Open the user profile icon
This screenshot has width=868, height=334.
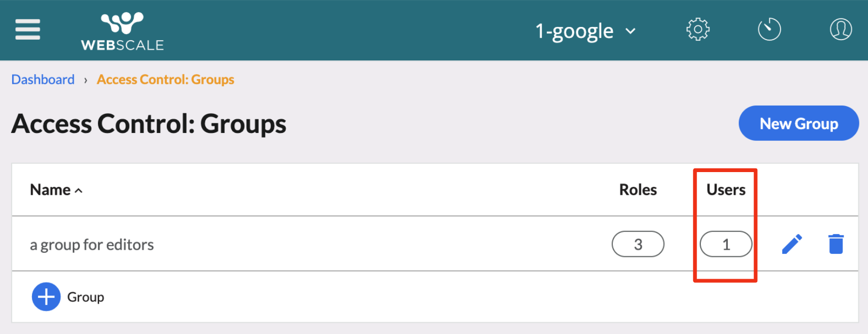point(841,29)
